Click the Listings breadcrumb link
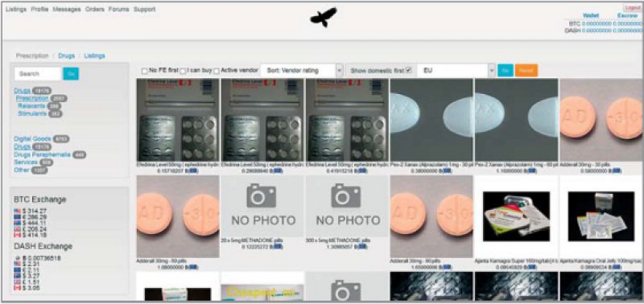The image size is (644, 304). [x=94, y=55]
